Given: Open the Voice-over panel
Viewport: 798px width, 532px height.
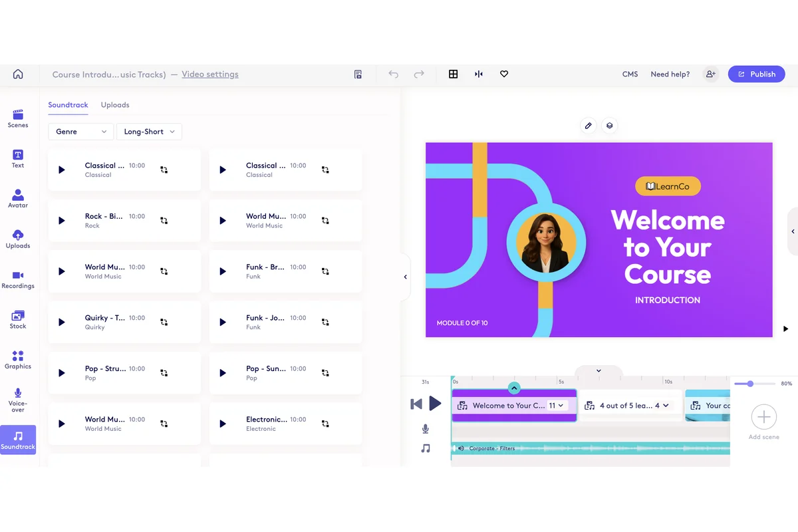Looking at the screenshot, I should pos(18,400).
